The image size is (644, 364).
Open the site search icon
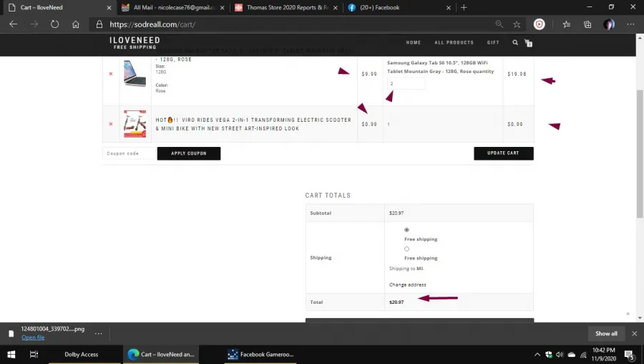(515, 42)
